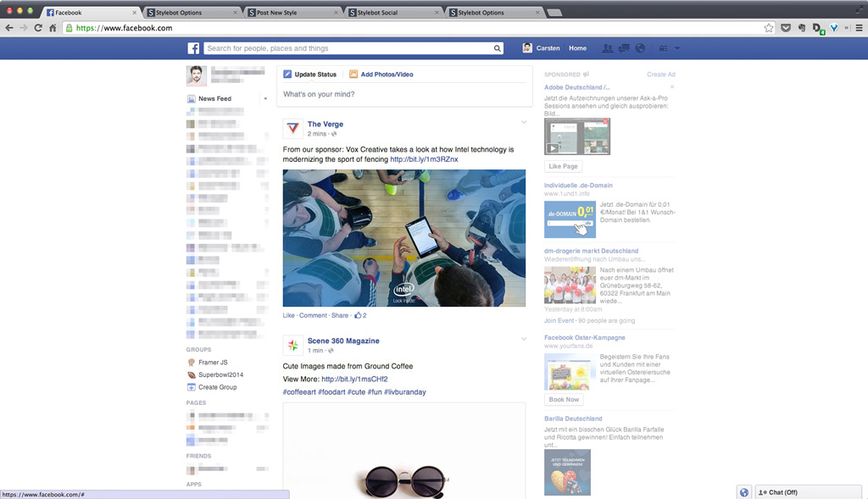Click the Evernote extension icon

(802, 28)
